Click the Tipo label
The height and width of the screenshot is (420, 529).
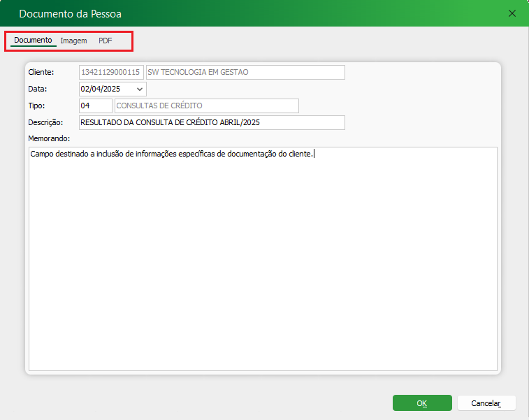coord(37,106)
